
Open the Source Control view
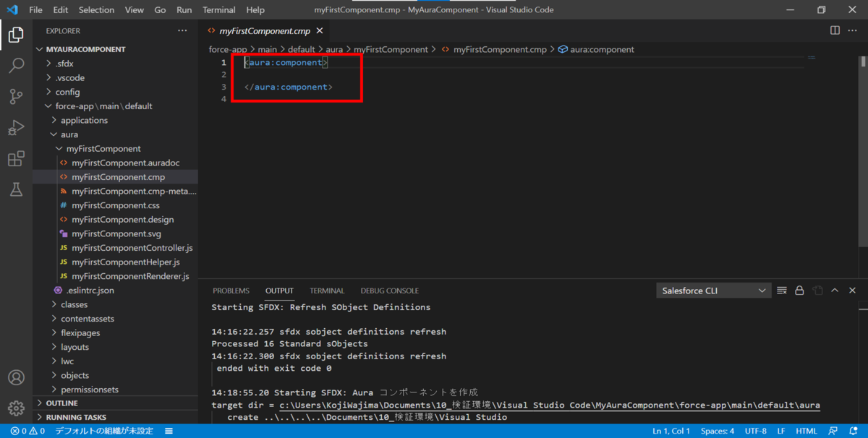(16, 97)
